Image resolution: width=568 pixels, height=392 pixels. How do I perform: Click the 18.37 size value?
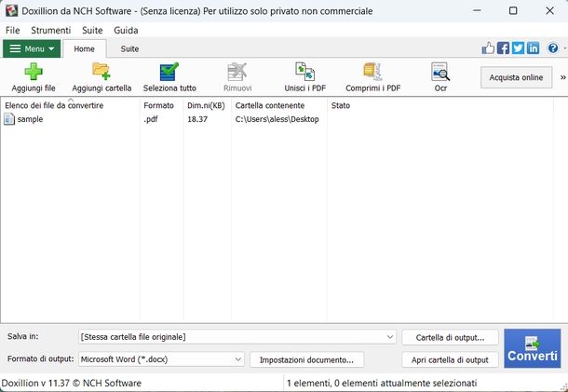point(197,119)
